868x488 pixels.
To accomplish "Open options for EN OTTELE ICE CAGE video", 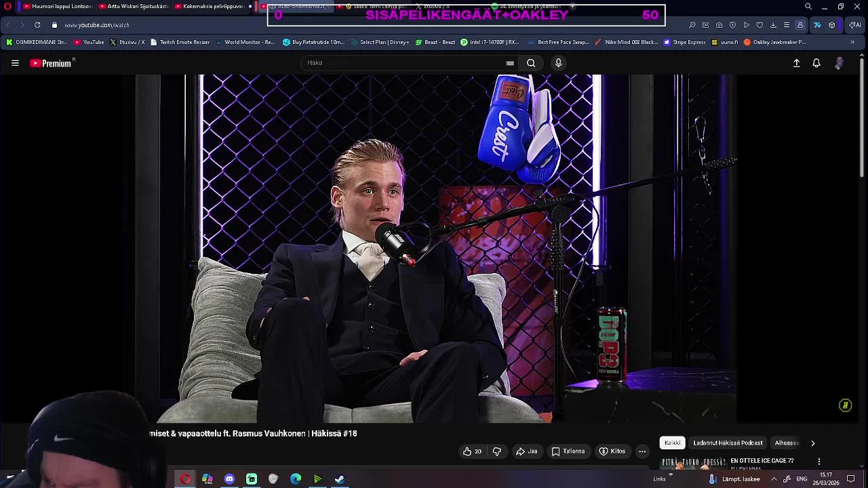I will pyautogui.click(x=818, y=462).
